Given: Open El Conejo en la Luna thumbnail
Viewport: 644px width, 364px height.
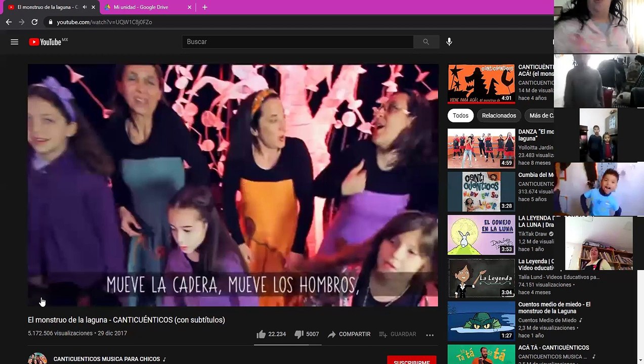Looking at the screenshot, I should (x=481, y=235).
